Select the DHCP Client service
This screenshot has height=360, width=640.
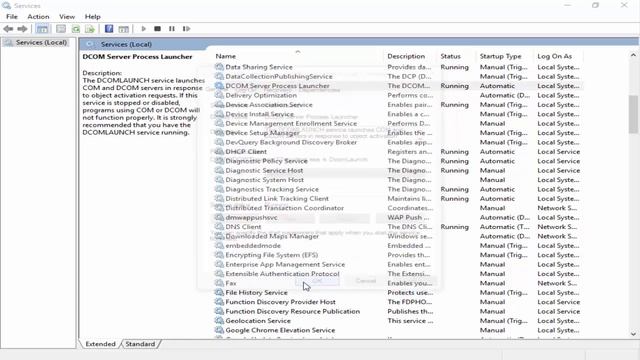pyautogui.click(x=398, y=151)
